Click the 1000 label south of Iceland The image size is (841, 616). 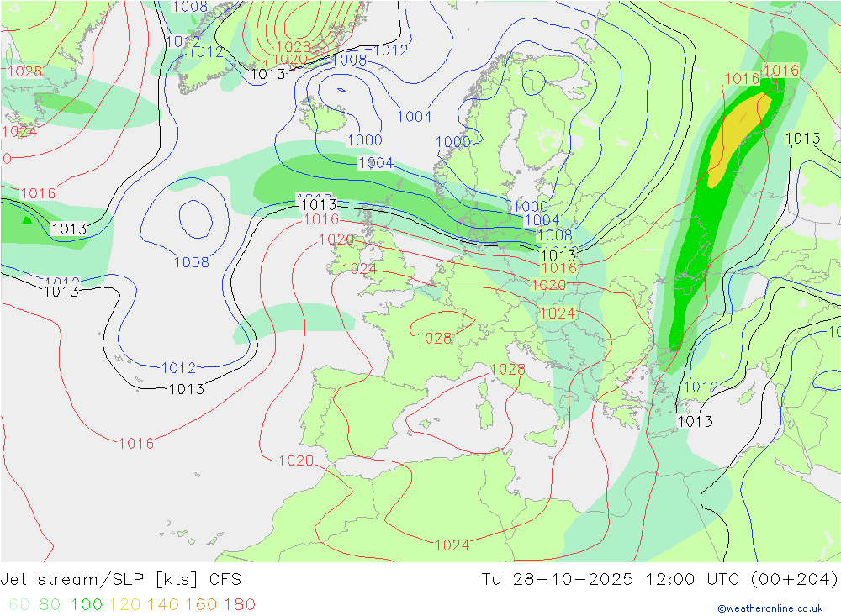(365, 140)
